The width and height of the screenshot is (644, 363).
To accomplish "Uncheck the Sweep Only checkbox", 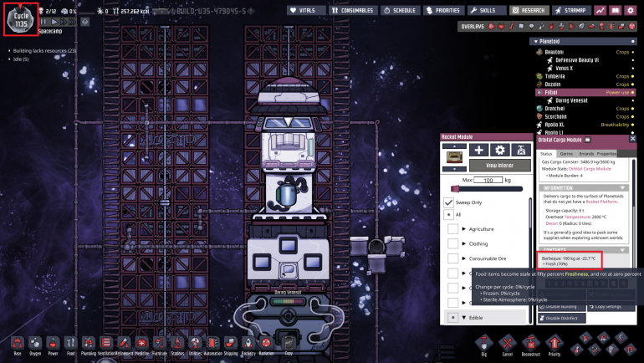I will pyautogui.click(x=449, y=202).
